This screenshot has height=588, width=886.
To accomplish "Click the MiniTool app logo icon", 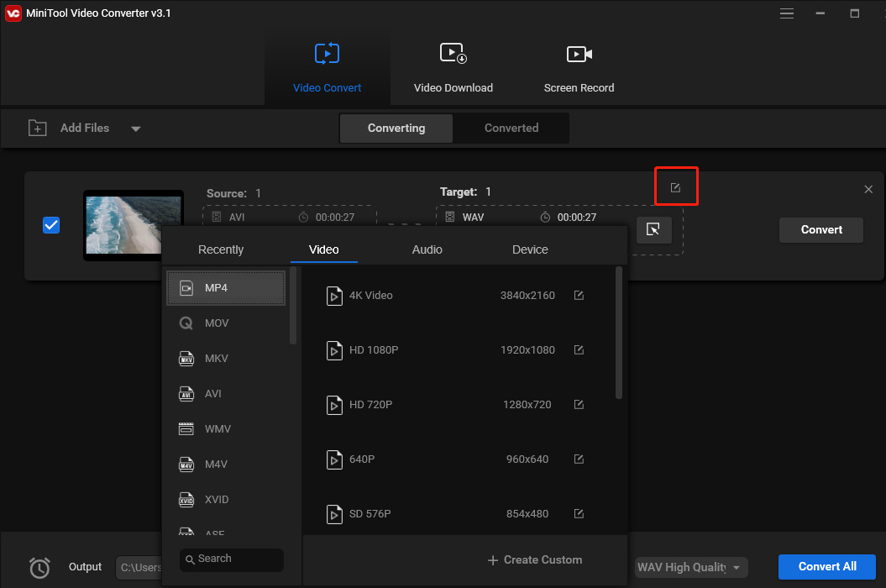I will (x=13, y=13).
